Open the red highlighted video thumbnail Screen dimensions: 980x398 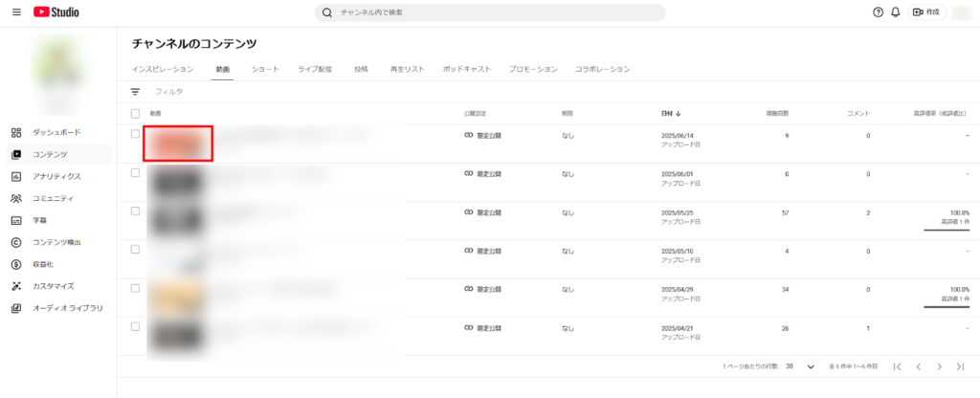[177, 144]
